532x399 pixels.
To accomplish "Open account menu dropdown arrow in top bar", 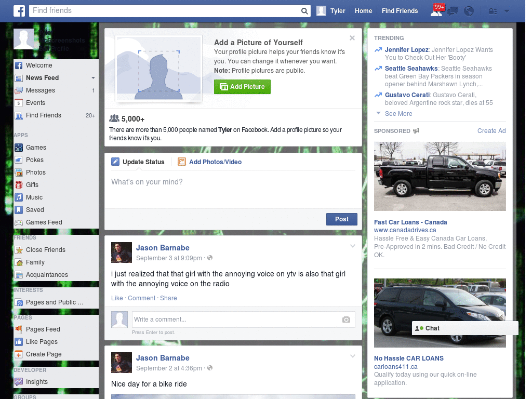I will pyautogui.click(x=507, y=11).
